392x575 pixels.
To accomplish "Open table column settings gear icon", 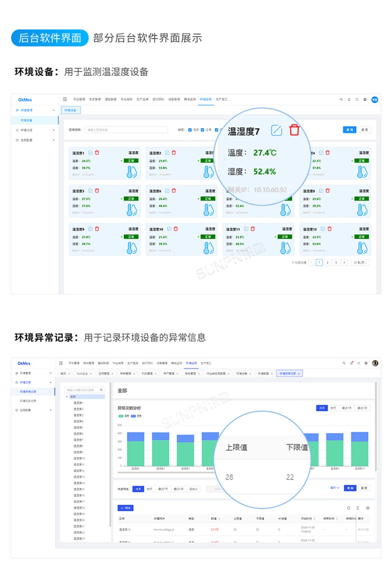I will (x=368, y=508).
